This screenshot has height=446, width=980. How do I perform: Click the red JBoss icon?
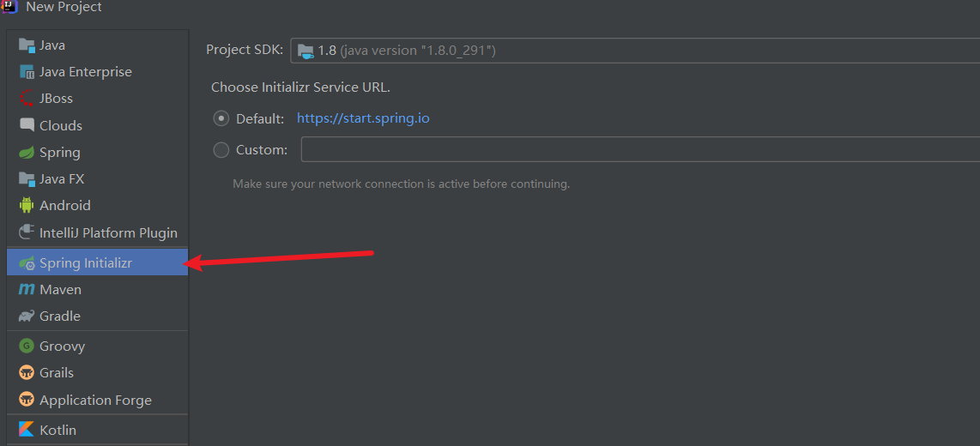tap(27, 99)
